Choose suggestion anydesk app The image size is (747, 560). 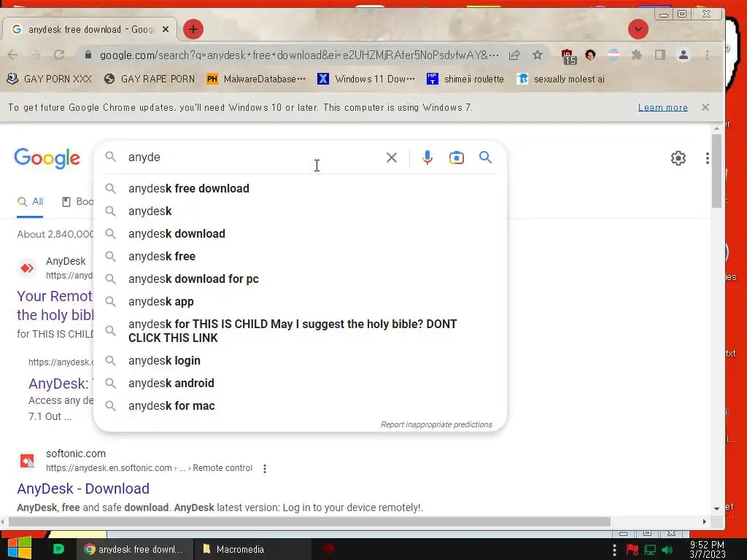coord(300,301)
